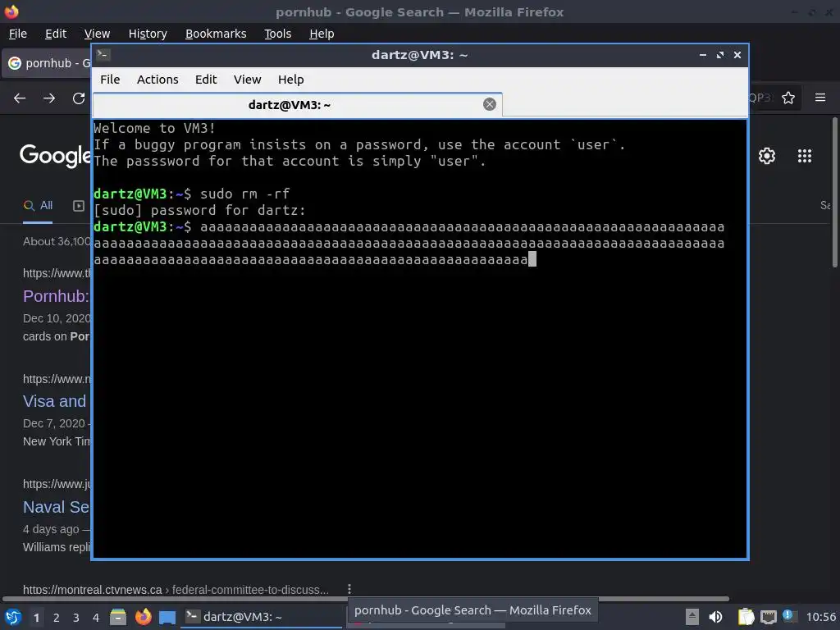Image resolution: width=840 pixels, height=630 pixels.
Task: Launch Firefox from the taskbar quick launch
Action: click(143, 617)
